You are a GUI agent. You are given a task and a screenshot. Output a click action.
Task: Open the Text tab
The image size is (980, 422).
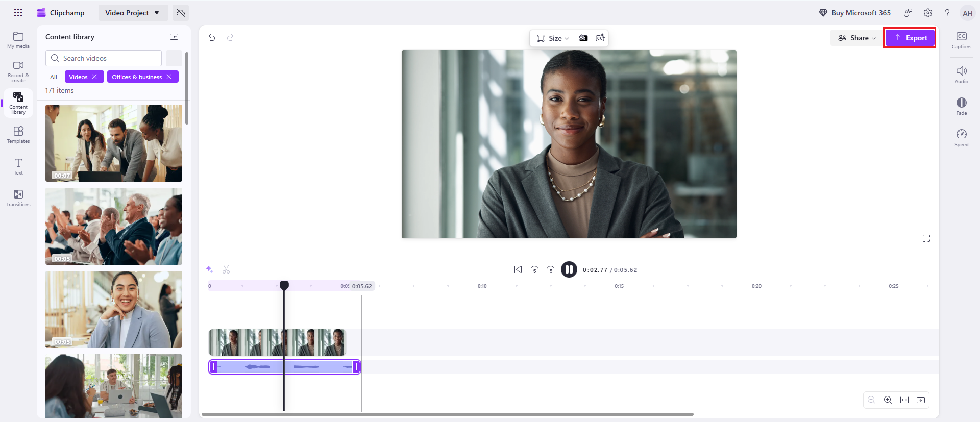pyautogui.click(x=18, y=166)
